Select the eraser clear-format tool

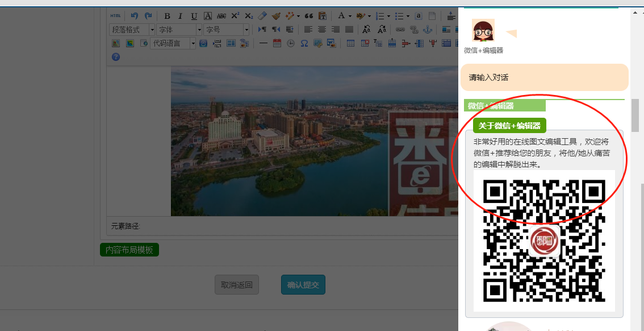coord(262,16)
